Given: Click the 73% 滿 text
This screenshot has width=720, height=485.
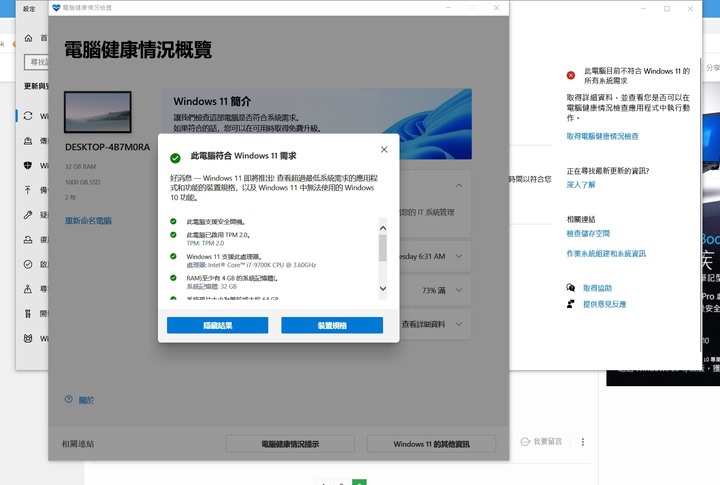Looking at the screenshot, I should click(x=433, y=290).
